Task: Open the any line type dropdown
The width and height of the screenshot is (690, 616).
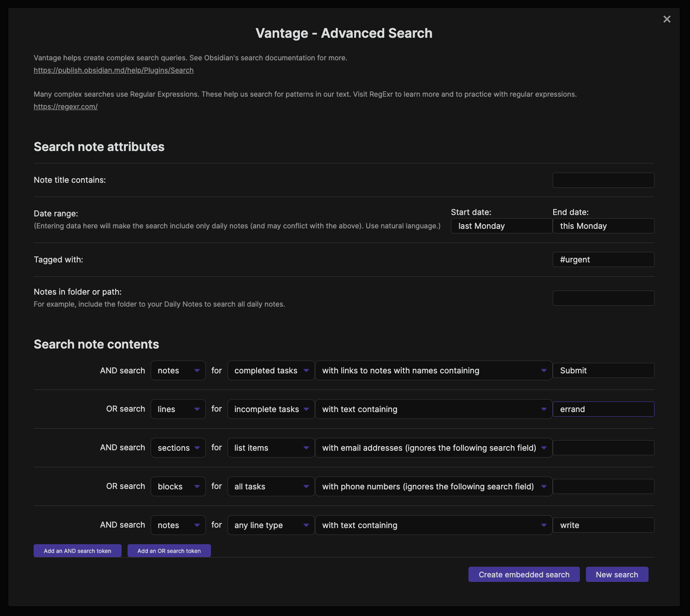Action: coord(271,525)
